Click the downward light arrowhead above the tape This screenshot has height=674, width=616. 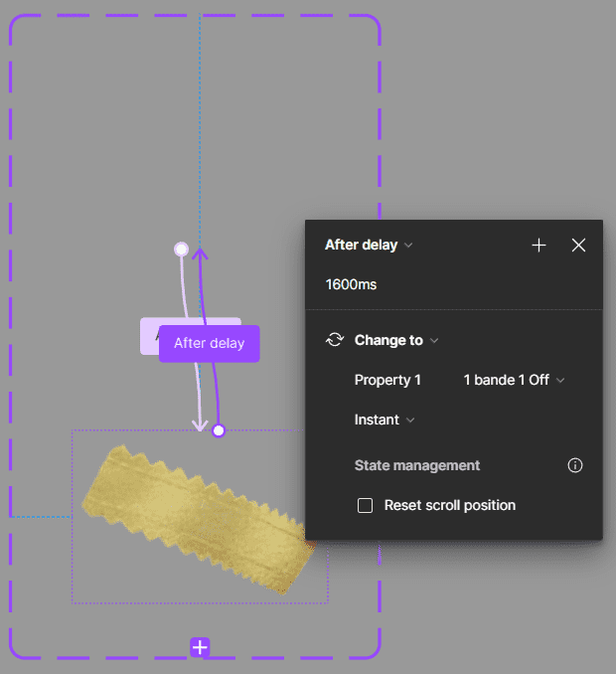pos(199,424)
